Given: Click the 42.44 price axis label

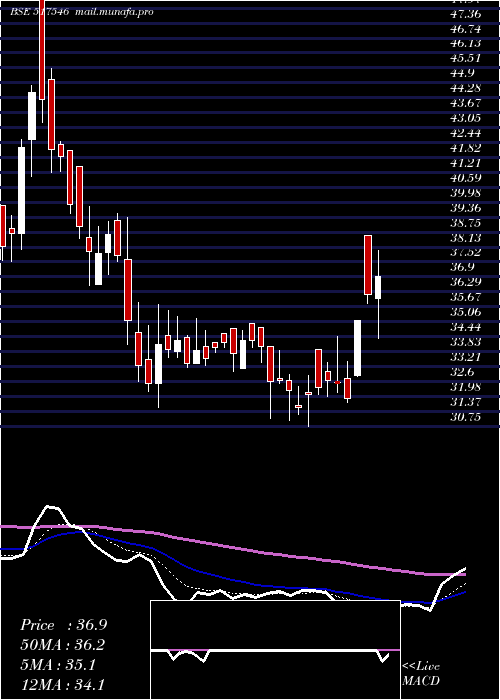Looking at the screenshot, I should 466,133.
